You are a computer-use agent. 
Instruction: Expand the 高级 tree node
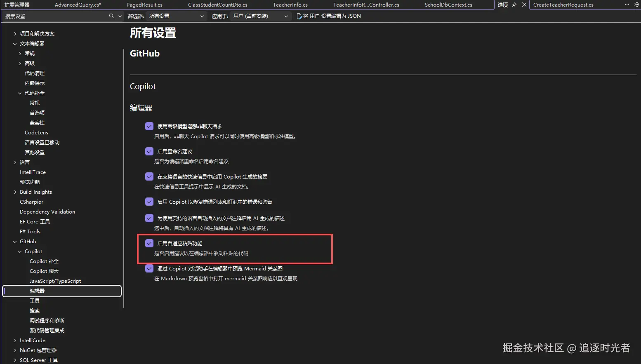click(x=20, y=63)
